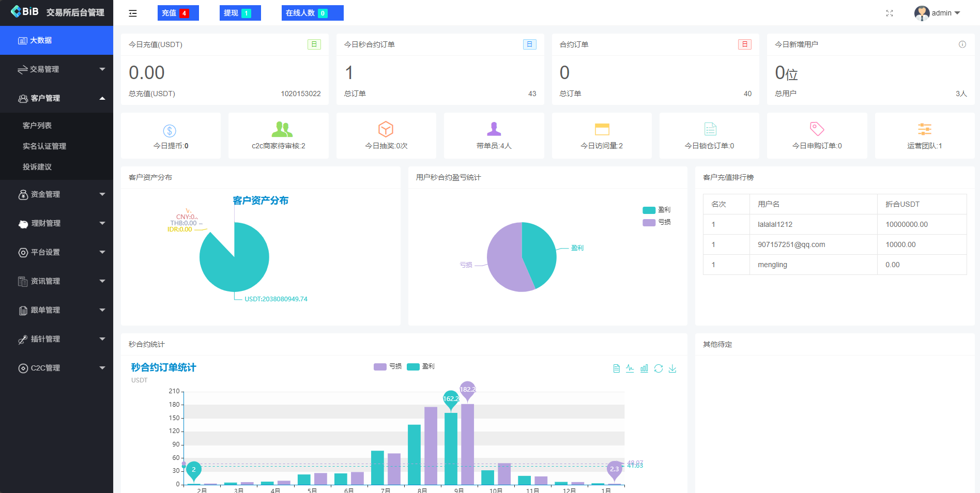Toggle fullscreen mode icon in header
The image size is (980, 493).
(x=890, y=13)
